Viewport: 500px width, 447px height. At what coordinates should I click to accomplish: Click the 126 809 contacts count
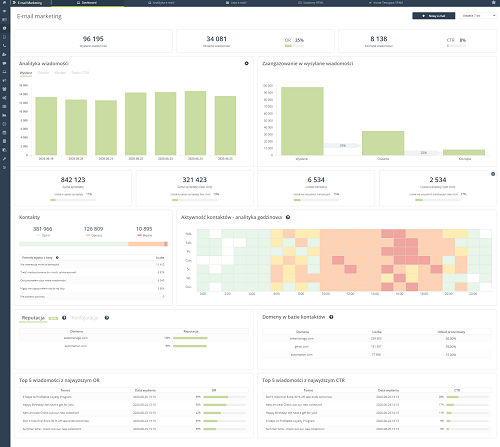tap(94, 229)
